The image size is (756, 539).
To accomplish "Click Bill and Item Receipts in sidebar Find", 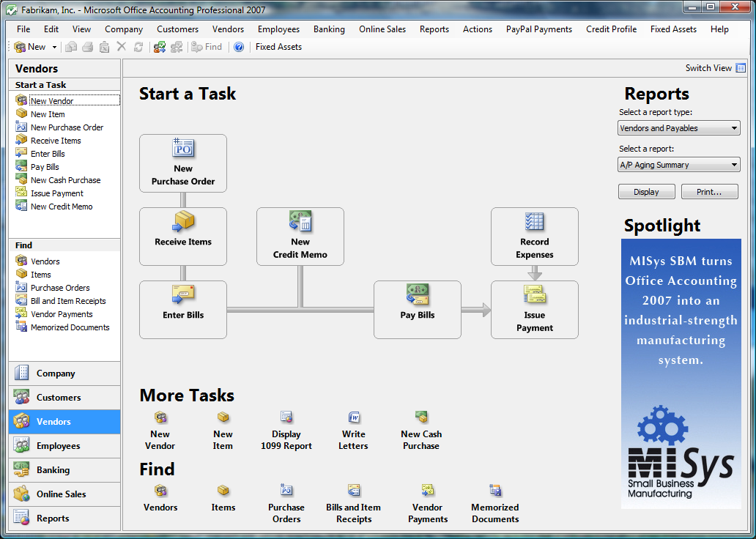I will click(x=68, y=301).
